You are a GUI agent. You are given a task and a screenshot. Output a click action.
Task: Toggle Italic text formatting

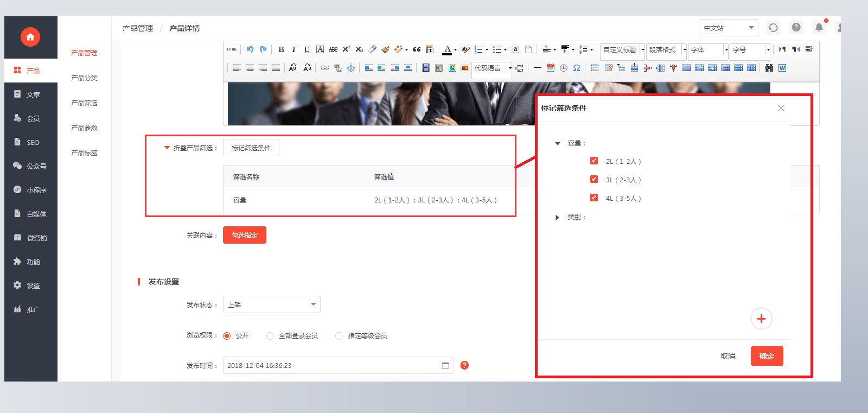click(293, 49)
